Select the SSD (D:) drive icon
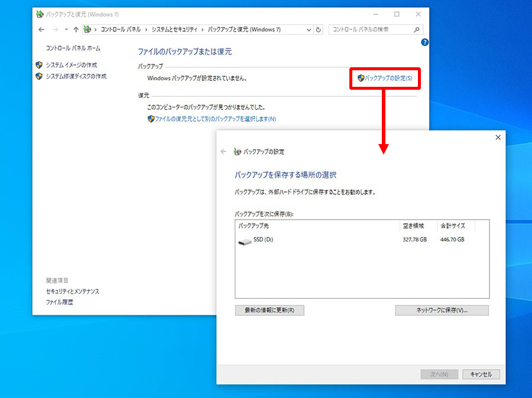 (x=245, y=242)
